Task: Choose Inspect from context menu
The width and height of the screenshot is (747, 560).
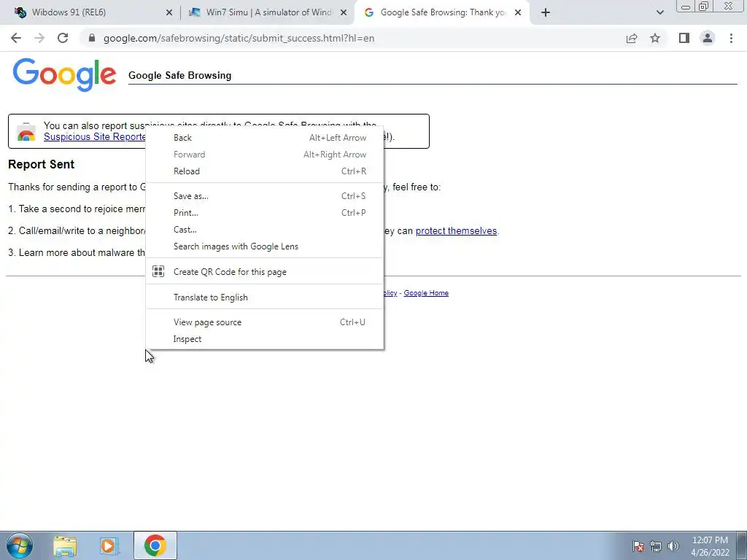Action: click(264, 338)
